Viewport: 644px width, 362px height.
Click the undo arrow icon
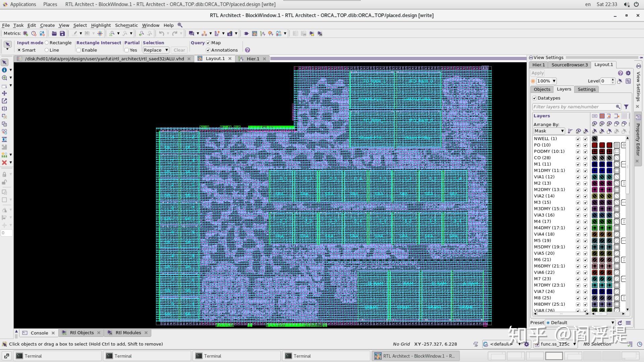click(x=162, y=34)
